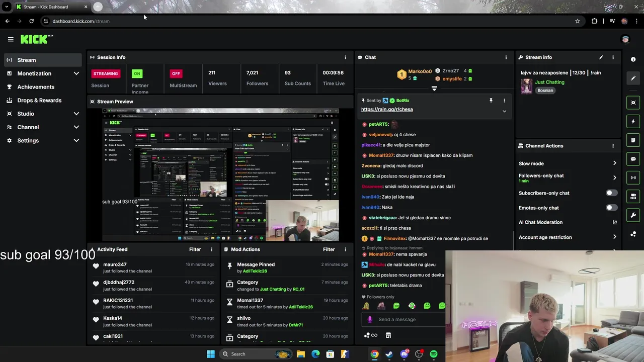Image resolution: width=644 pixels, height=362 pixels.
Task: Click AdilTeklic26 in Message Pinned entry
Action: [255, 271]
